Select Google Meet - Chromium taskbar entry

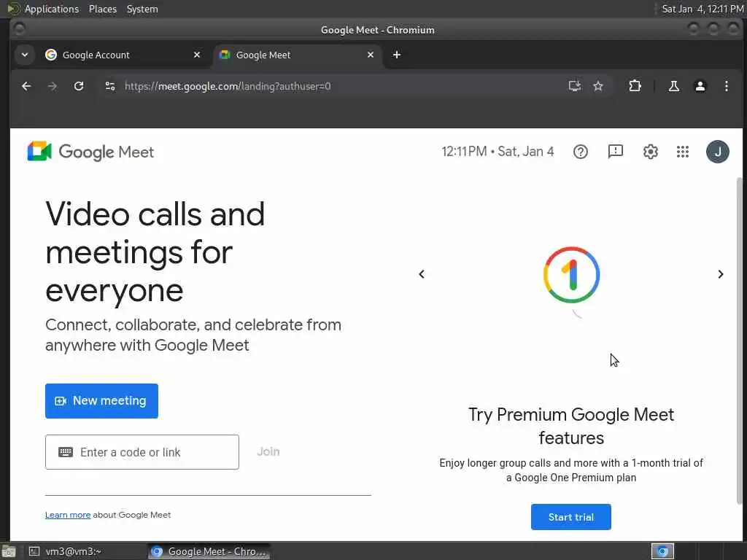click(x=209, y=551)
